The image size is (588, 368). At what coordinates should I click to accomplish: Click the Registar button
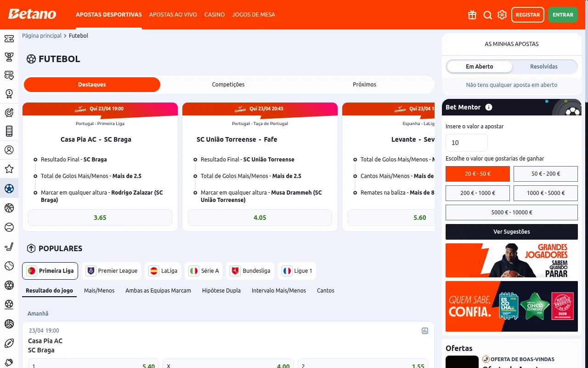point(528,15)
